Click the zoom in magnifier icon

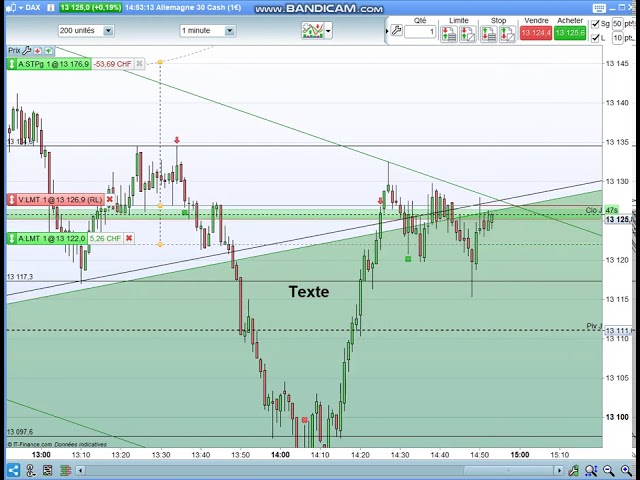626,470
